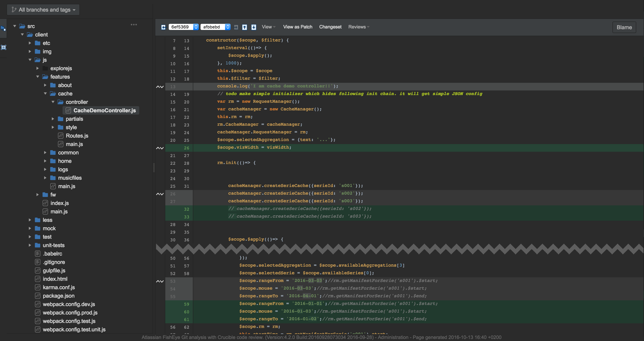Click diff marker beside rangeFrom line 53
The image size is (644, 341).
pyautogui.click(x=160, y=282)
